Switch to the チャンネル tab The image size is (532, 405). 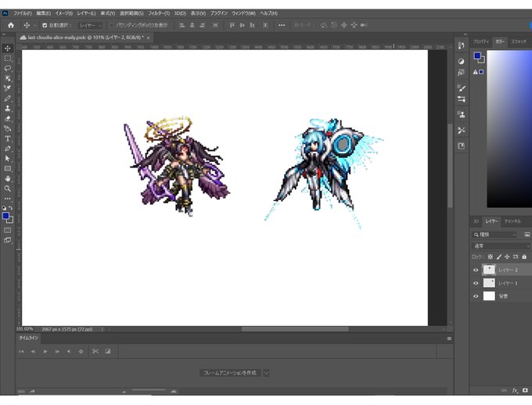pos(512,221)
